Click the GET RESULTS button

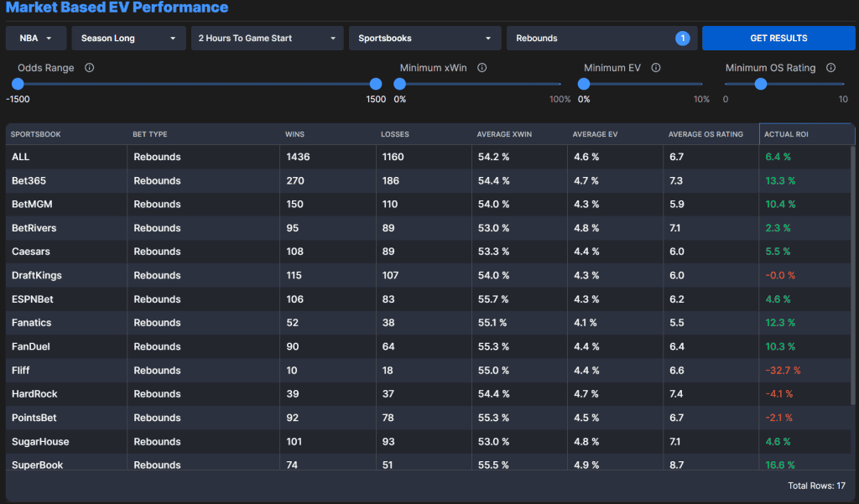[x=778, y=39]
